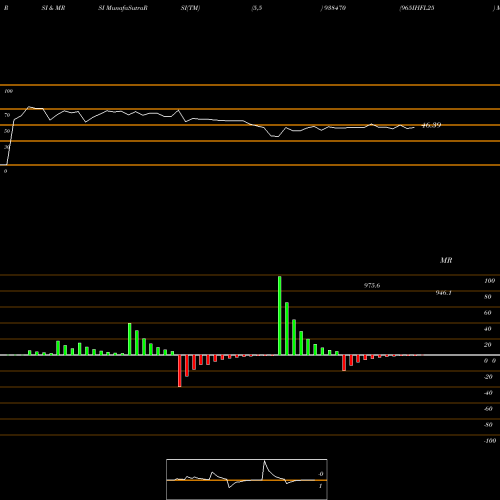The height and width of the screenshot is (500, 500).
Task: Click the RSI axis label 30
Action: [7, 147]
